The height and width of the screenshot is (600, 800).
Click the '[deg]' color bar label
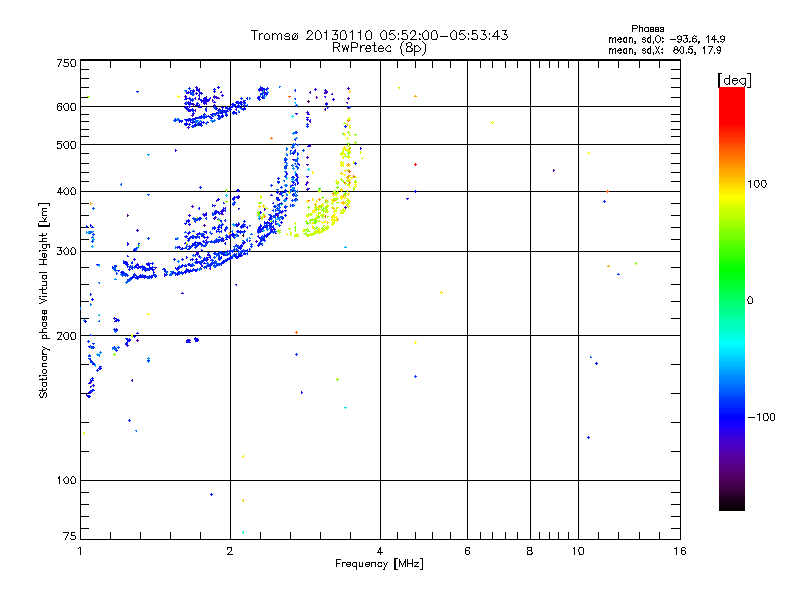click(734, 80)
